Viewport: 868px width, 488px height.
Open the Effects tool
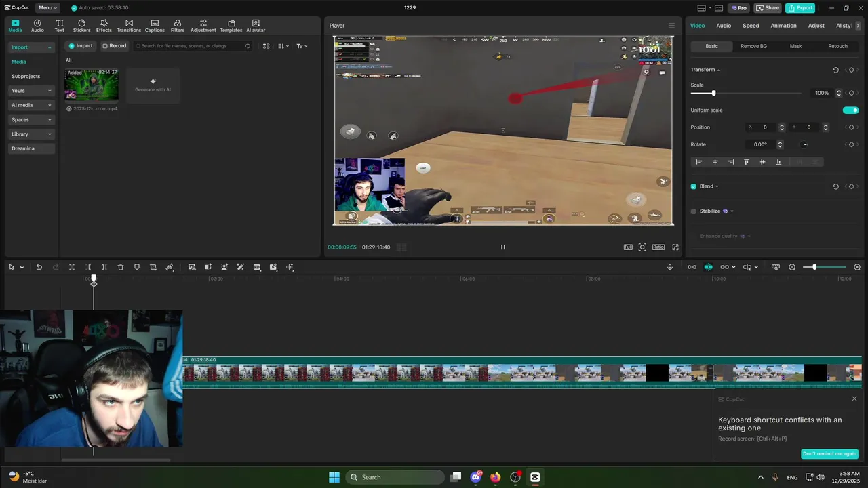(x=104, y=26)
